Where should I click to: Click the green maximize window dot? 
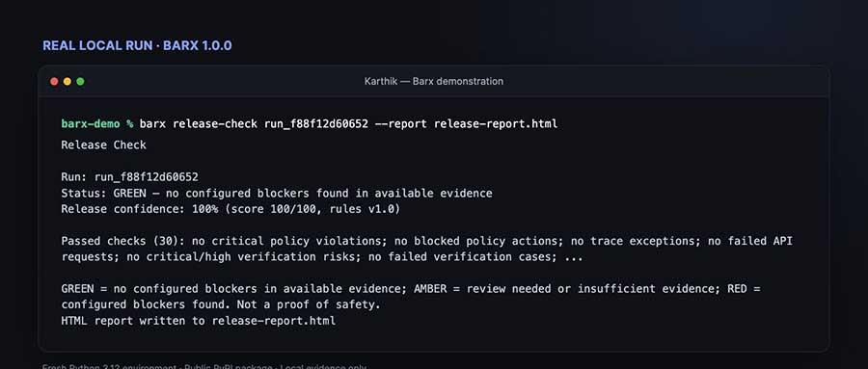80,81
